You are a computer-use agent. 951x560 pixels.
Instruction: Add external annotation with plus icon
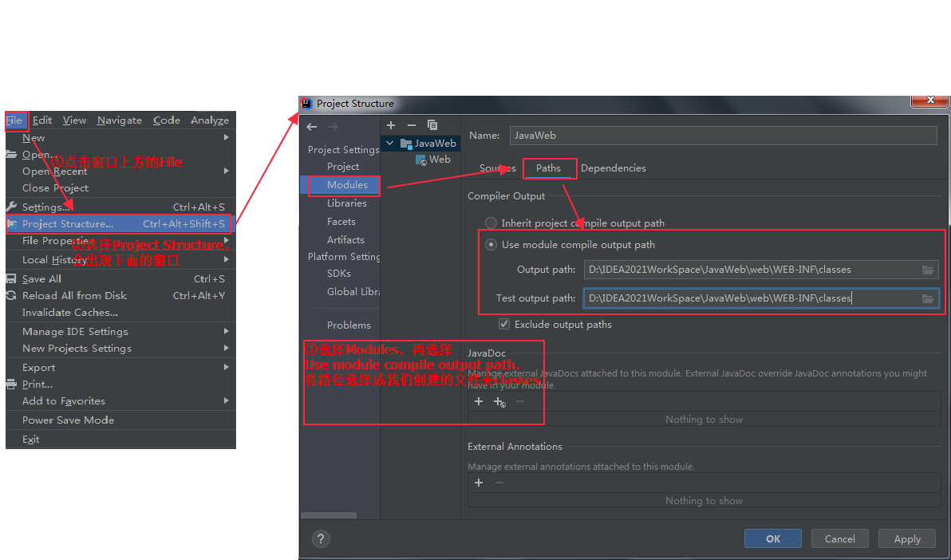click(x=479, y=483)
